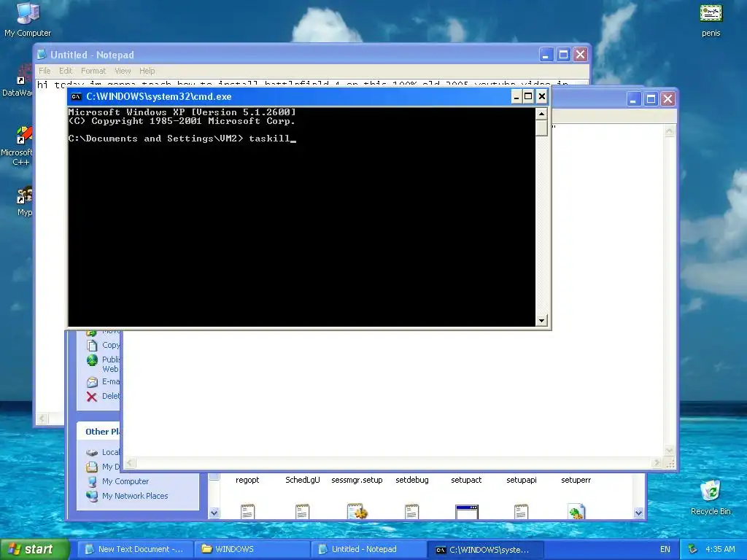
Task: Open Notepad File menu
Action: point(44,71)
